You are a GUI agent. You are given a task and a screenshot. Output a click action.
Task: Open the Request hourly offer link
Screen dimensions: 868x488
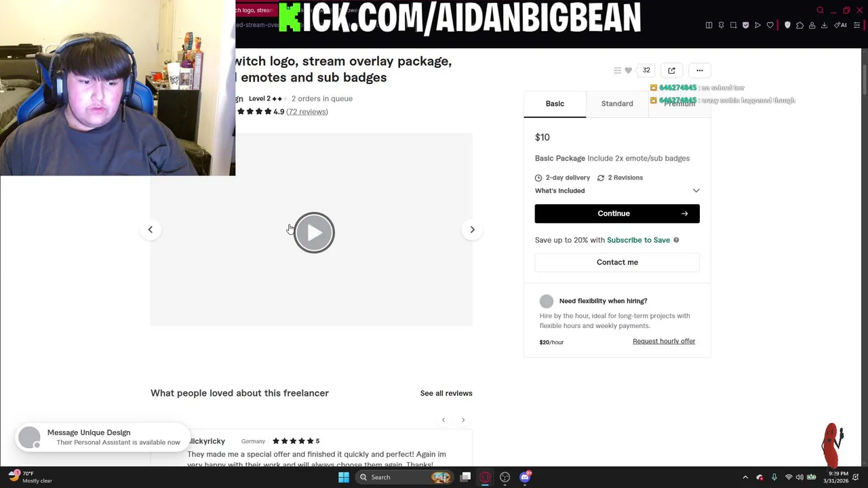tap(664, 341)
